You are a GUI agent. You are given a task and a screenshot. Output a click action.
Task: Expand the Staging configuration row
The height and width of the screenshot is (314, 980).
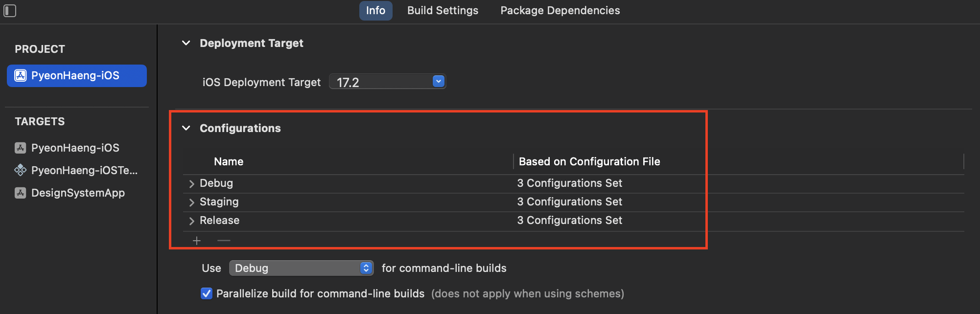191,202
